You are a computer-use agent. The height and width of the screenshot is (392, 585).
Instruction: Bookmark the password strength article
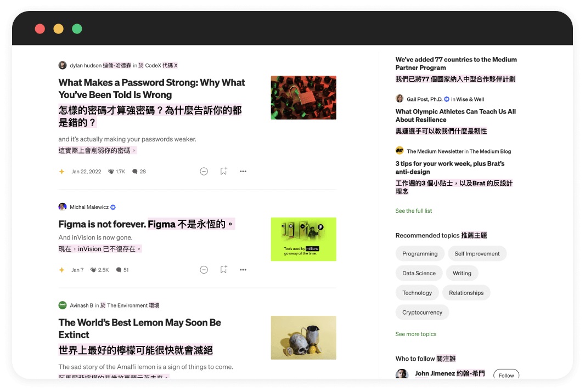pos(223,171)
